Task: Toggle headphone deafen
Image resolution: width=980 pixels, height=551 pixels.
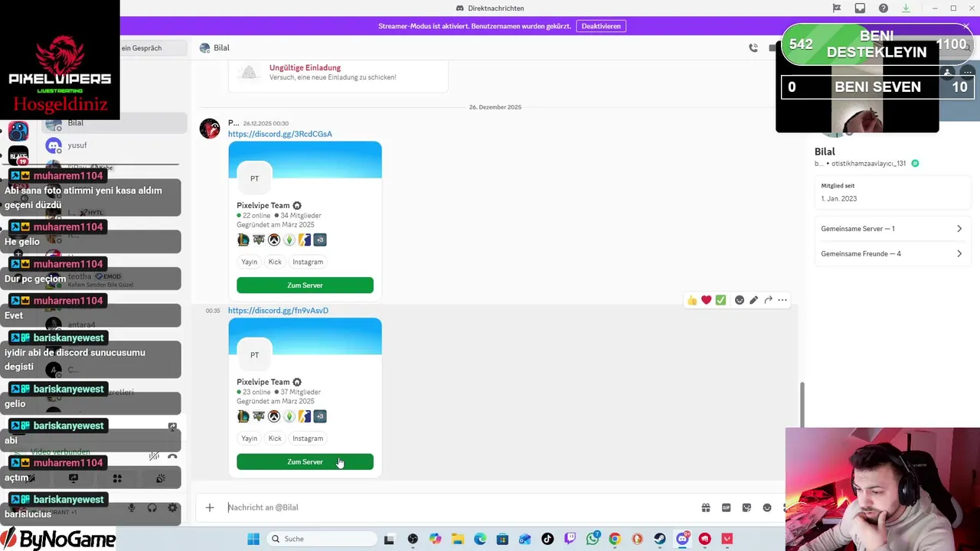Action: (x=152, y=508)
